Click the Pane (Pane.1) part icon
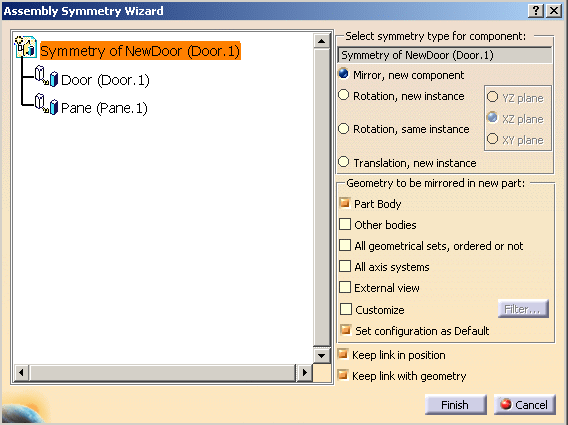 coord(46,104)
